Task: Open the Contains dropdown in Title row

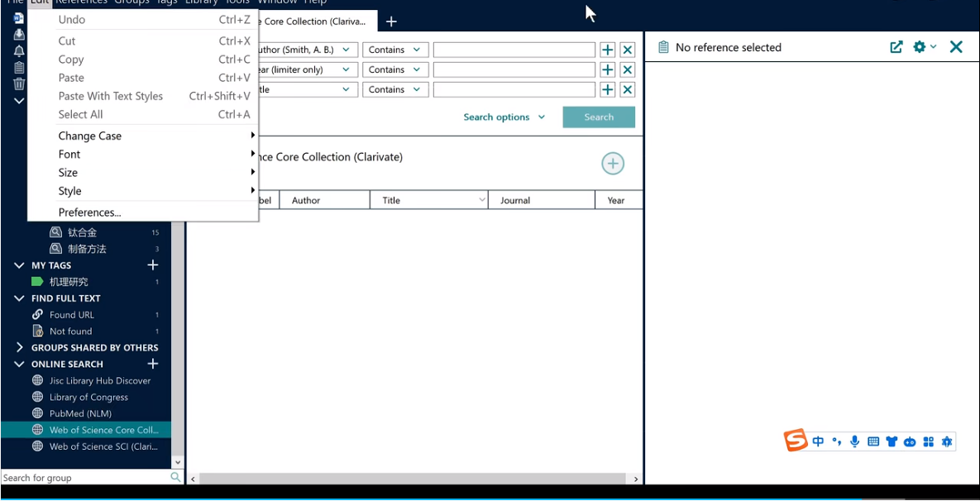Action: tap(395, 90)
